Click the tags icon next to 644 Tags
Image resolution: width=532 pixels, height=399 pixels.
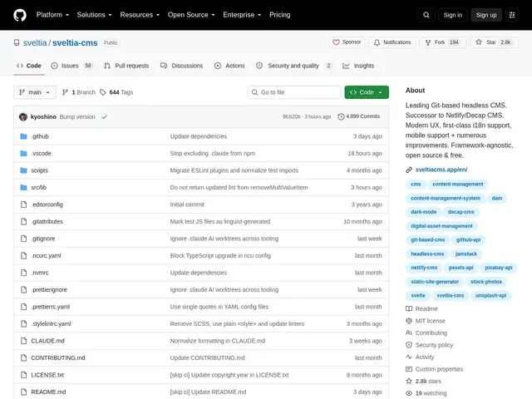click(x=103, y=92)
